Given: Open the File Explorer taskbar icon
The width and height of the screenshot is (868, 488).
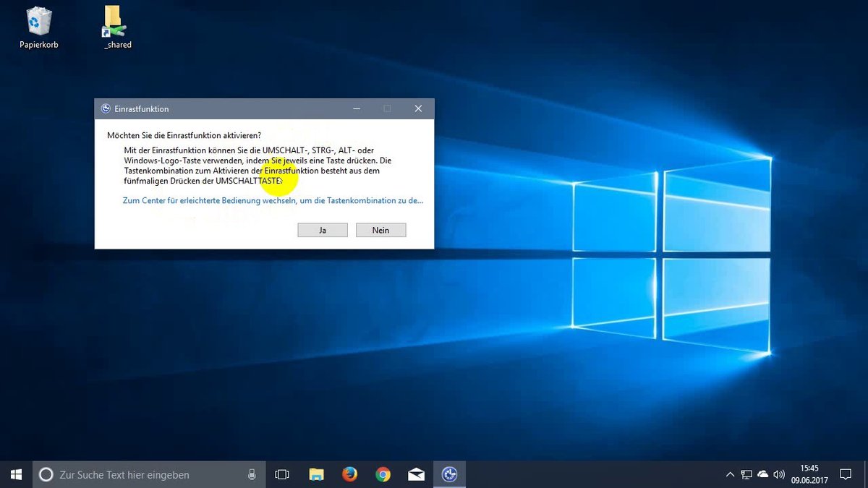Looking at the screenshot, I should click(315, 474).
